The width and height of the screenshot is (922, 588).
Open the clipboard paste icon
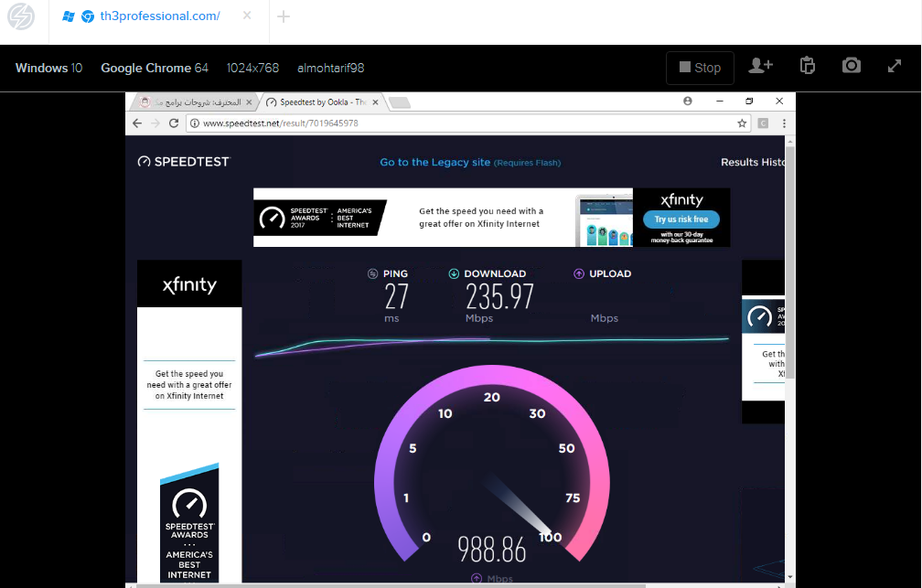(x=806, y=67)
